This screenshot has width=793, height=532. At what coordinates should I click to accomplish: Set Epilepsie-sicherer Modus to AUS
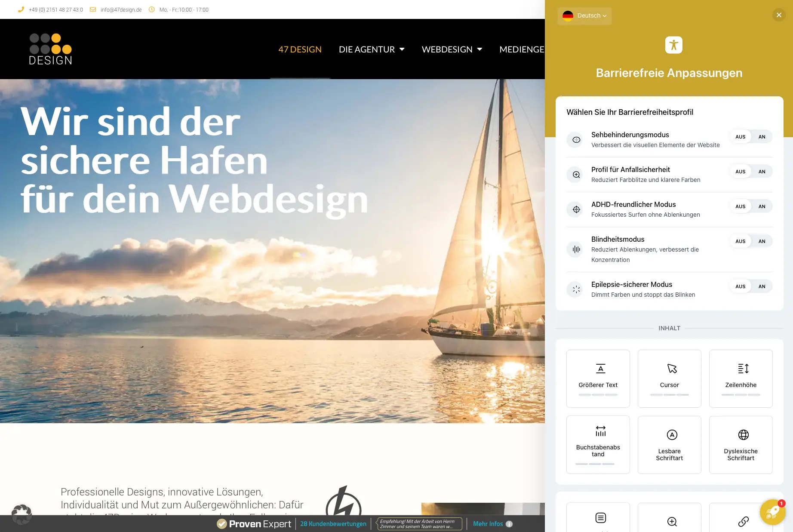[x=740, y=286]
